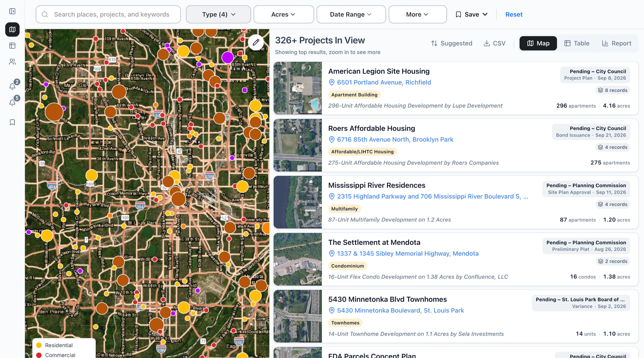644x358 pixels.
Task: Click the Apartment Building tag
Action: click(354, 95)
